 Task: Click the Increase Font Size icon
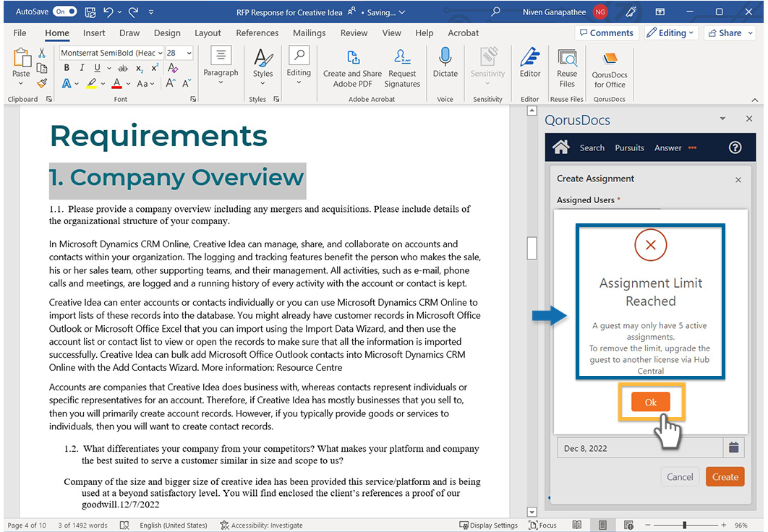coord(170,83)
